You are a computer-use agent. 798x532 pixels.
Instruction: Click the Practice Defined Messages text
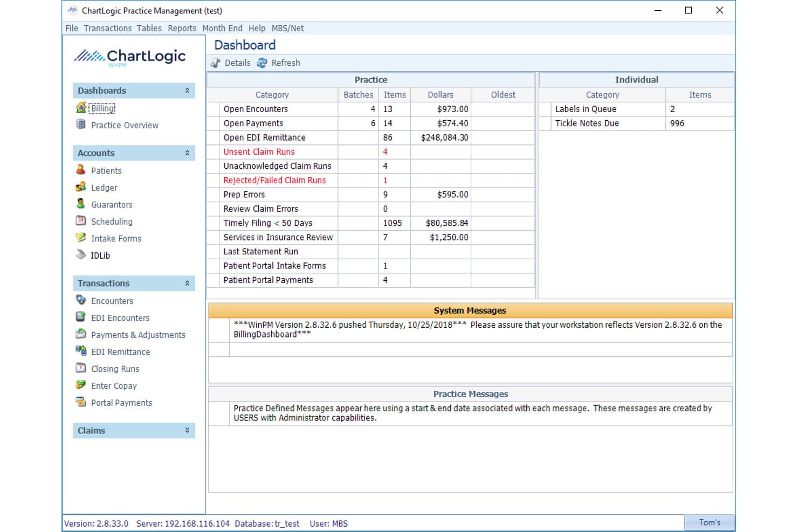point(473,413)
